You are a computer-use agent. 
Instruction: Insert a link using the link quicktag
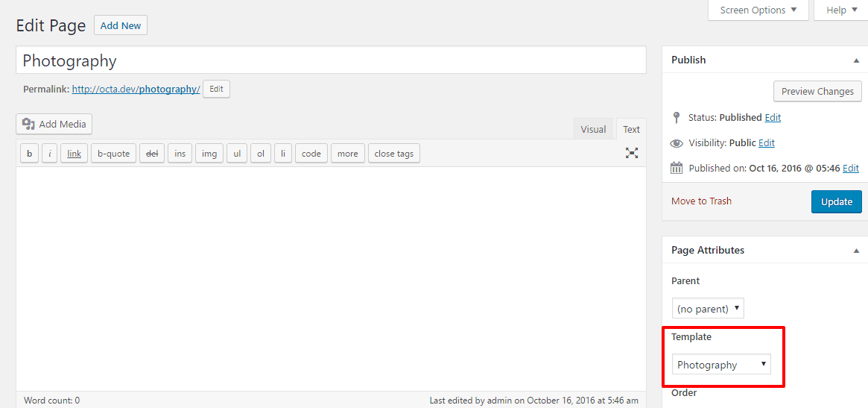click(x=74, y=154)
